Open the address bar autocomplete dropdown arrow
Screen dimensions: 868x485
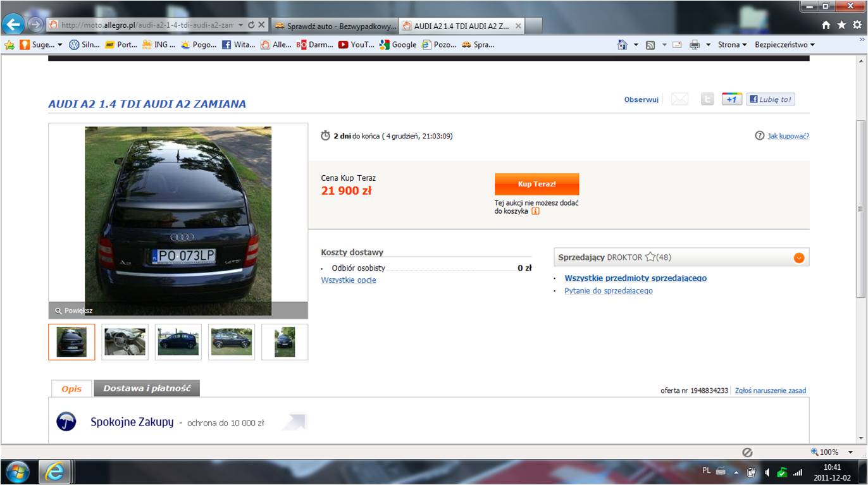tap(240, 25)
